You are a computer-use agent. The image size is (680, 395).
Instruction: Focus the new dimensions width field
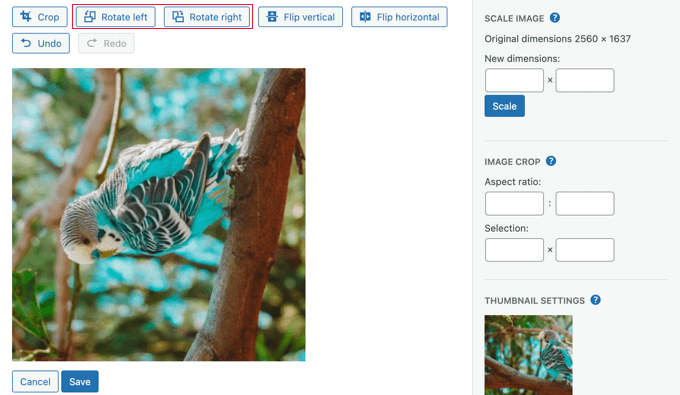[514, 80]
